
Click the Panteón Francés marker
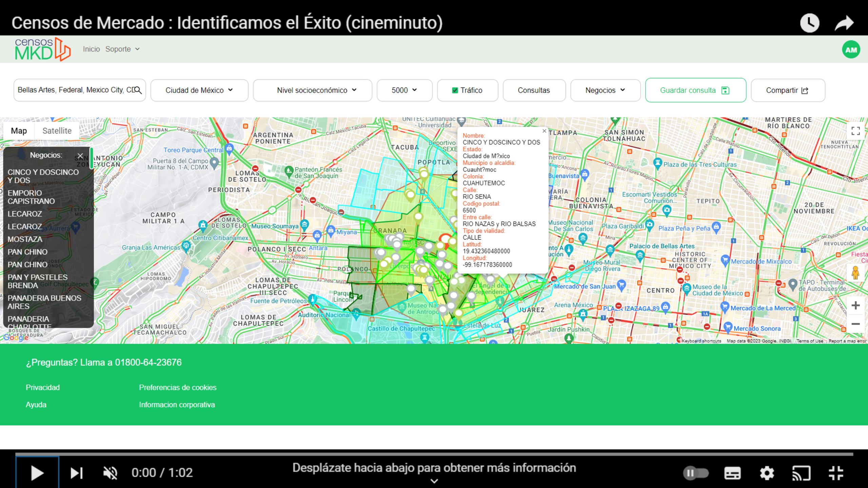289,171
